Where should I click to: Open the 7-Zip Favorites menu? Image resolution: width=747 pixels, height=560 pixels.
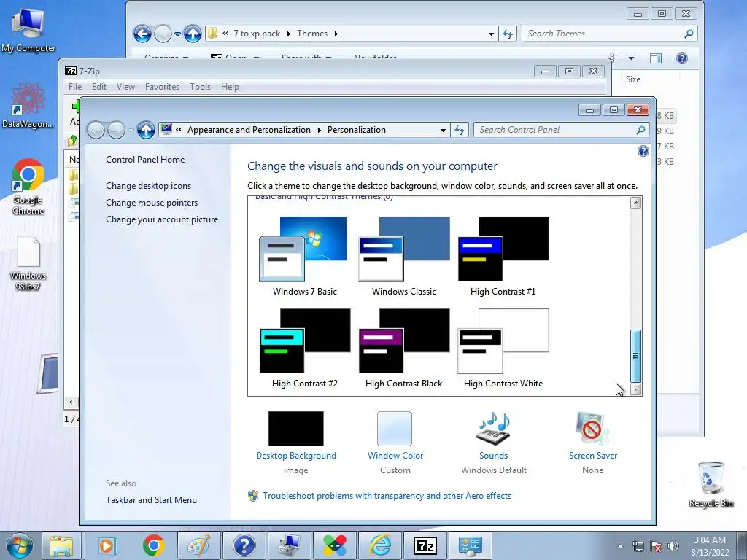tap(162, 87)
